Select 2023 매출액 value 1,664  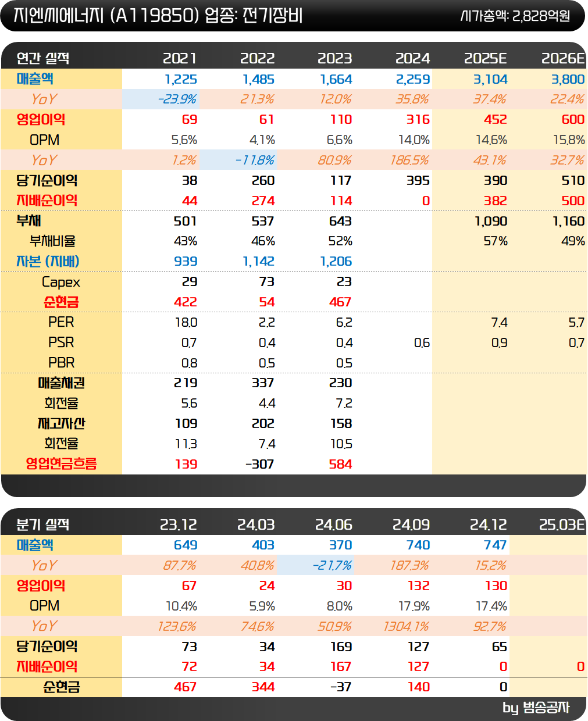(336, 79)
